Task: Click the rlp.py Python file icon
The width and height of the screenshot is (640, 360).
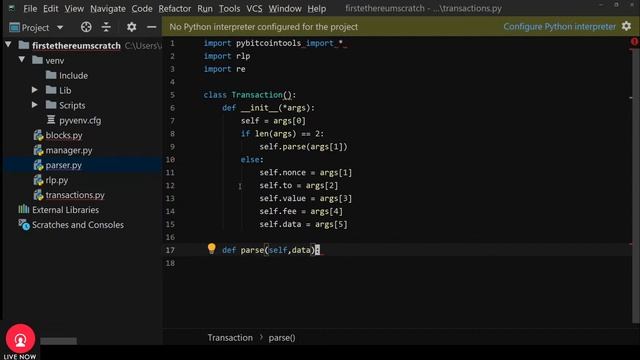Action: (x=38, y=180)
